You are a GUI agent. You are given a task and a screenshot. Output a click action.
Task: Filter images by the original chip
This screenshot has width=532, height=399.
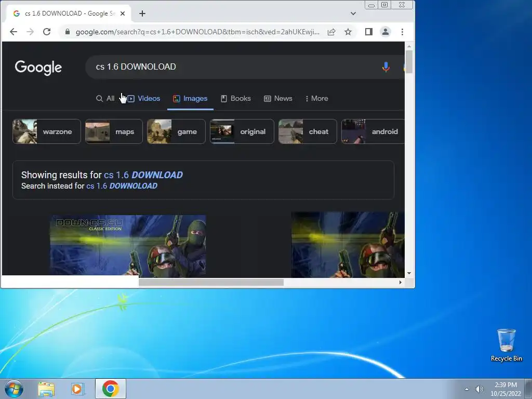point(242,131)
